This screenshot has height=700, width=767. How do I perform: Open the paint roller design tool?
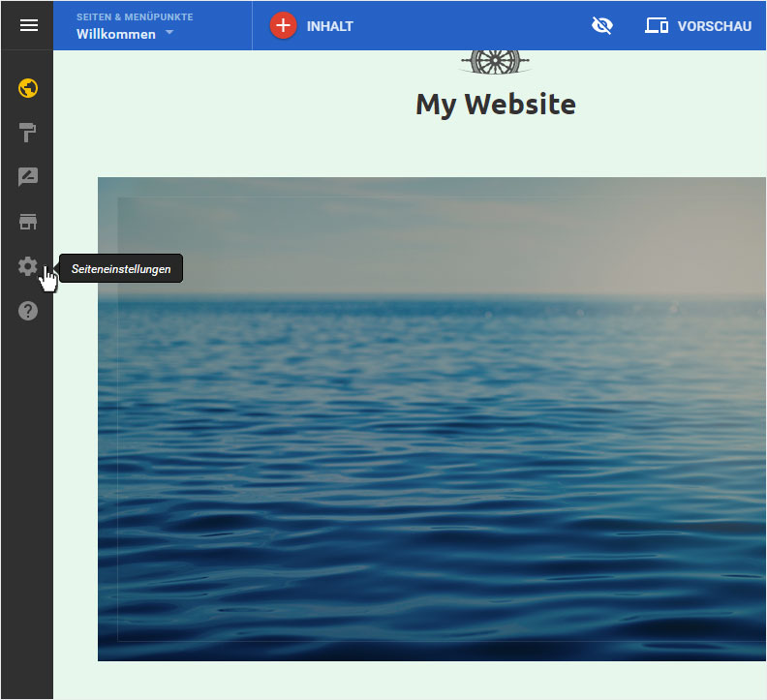(28, 132)
